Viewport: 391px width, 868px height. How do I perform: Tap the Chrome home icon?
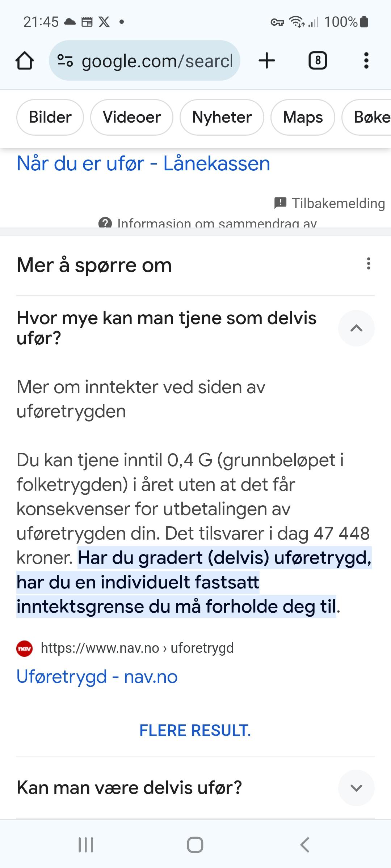(25, 60)
